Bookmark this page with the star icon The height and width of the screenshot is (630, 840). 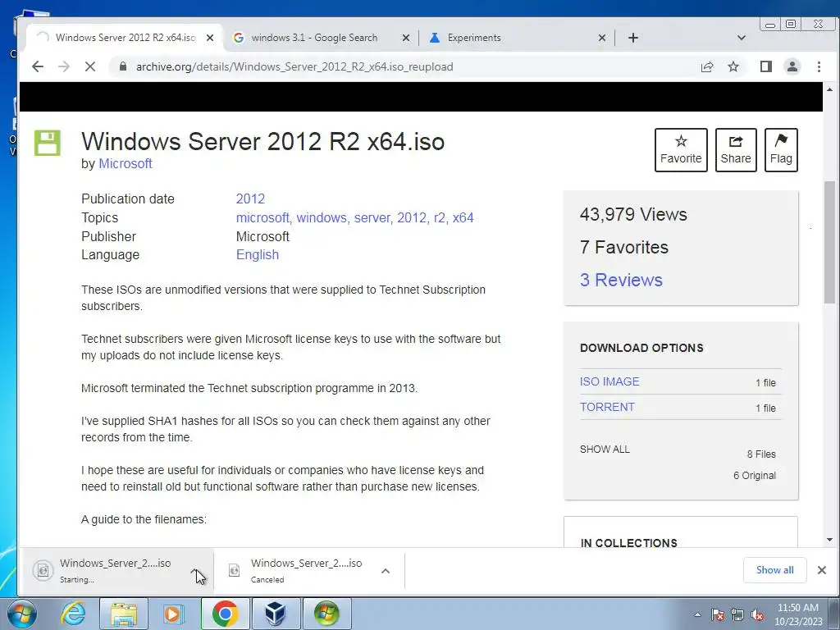coord(733,66)
